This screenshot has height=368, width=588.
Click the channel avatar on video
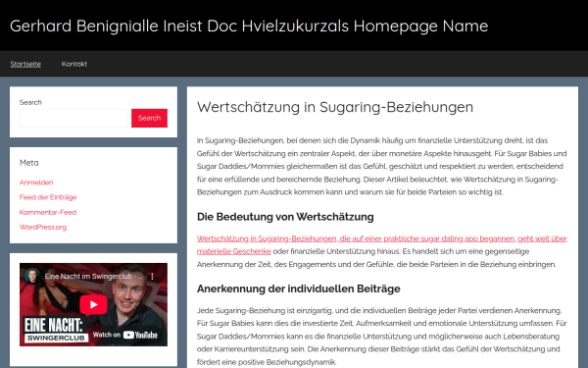click(32, 276)
